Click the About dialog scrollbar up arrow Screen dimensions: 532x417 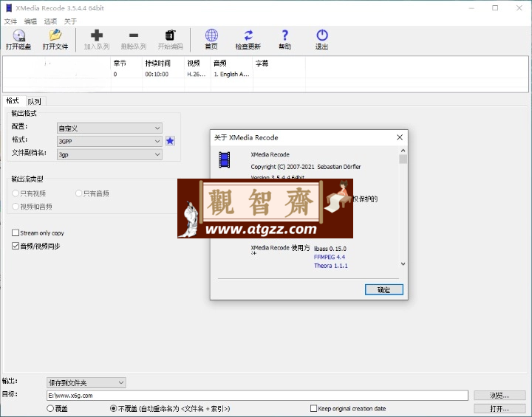[x=403, y=151]
